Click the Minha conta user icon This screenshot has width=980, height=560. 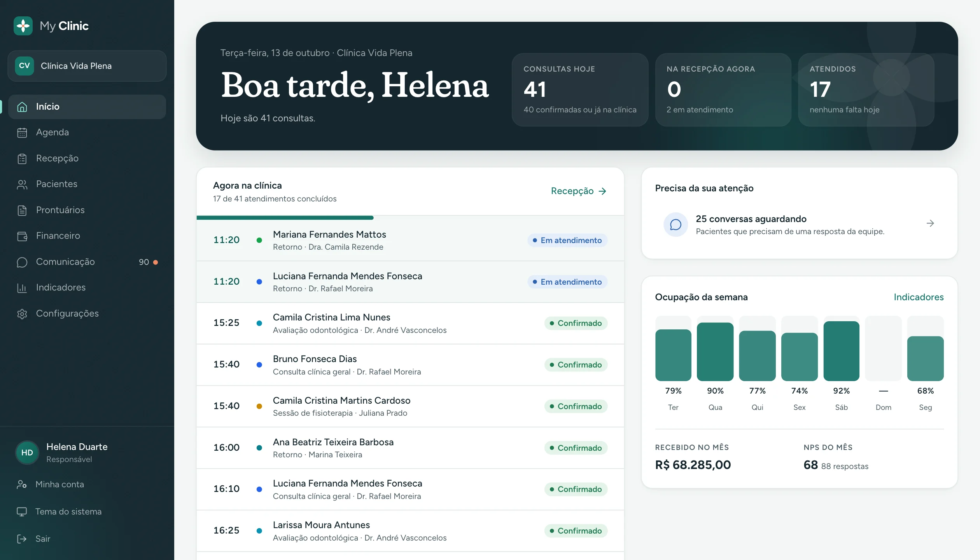point(22,484)
